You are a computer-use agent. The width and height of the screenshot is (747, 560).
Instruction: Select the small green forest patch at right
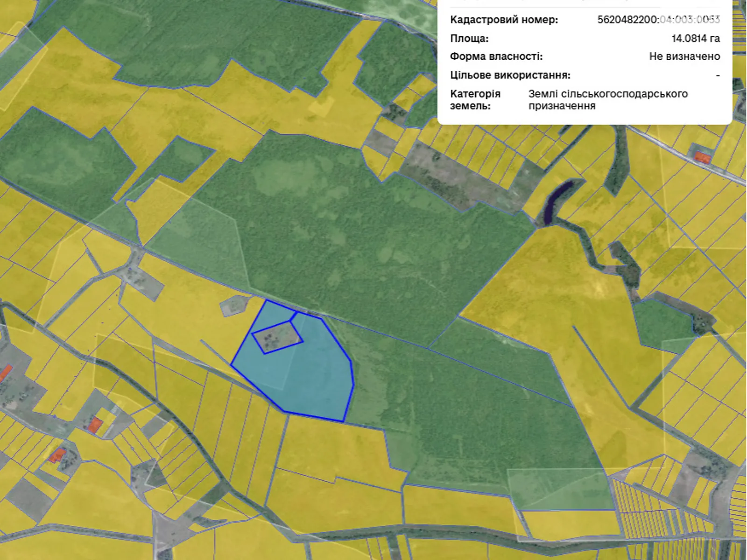[x=663, y=322]
